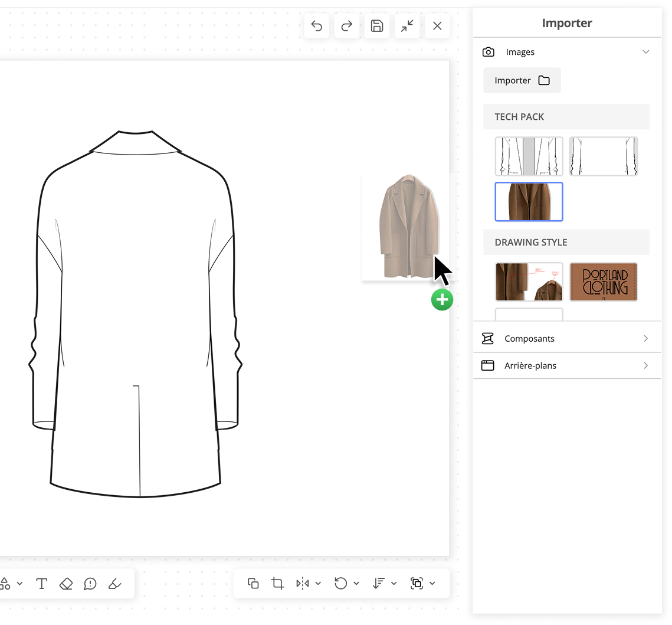The height and width of the screenshot is (625, 672).
Task: Select the Text tool
Action: (41, 584)
